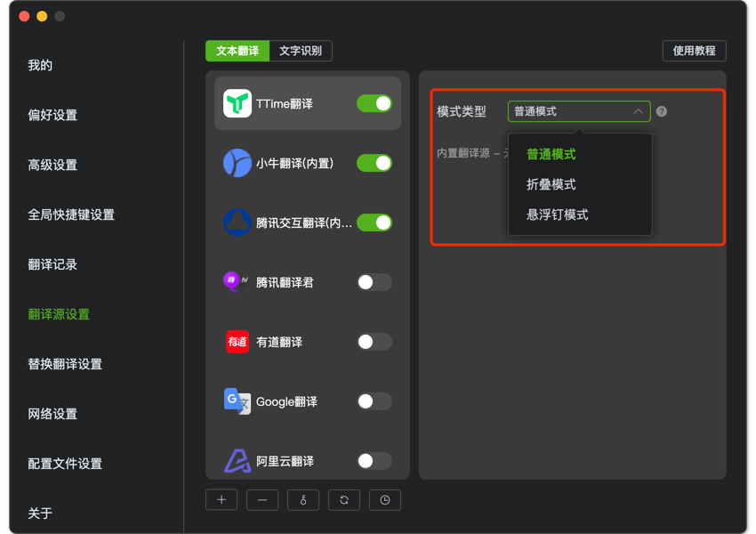Image resolution: width=756 pixels, height=534 pixels.
Task: Click the key icon below the source list
Action: (303, 500)
